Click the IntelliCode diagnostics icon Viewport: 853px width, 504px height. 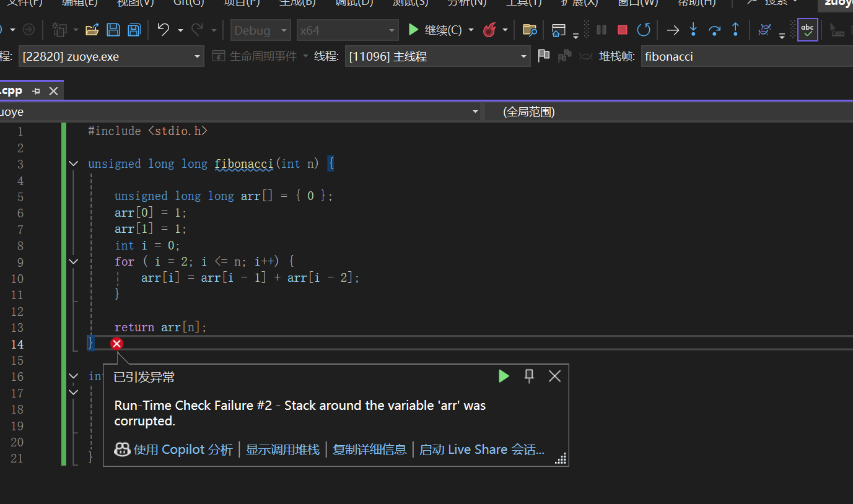point(764,30)
